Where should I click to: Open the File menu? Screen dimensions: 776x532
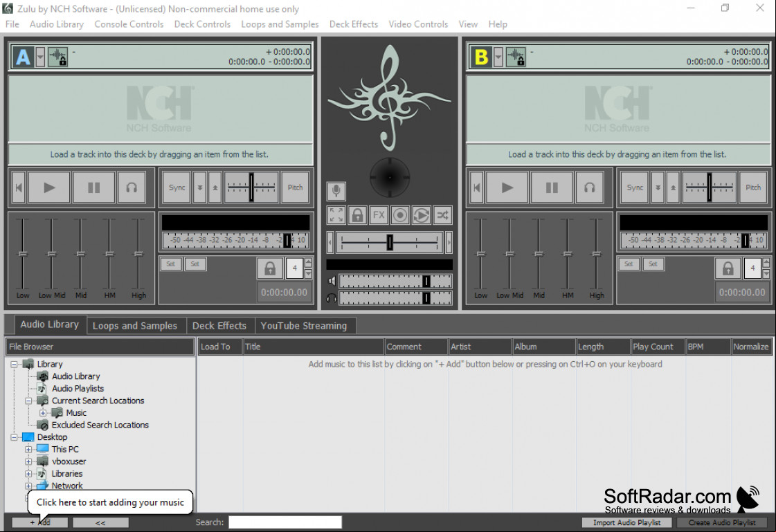tap(12, 24)
